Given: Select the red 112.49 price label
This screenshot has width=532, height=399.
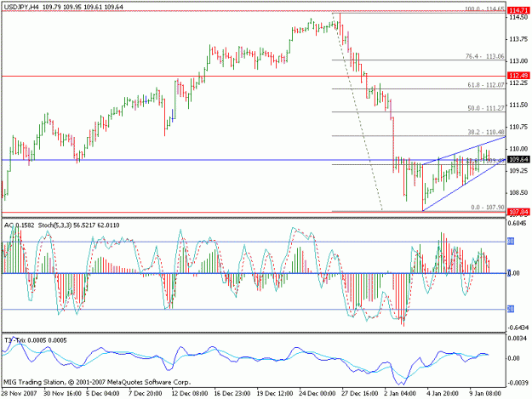Looking at the screenshot, I should pyautogui.click(x=518, y=76).
